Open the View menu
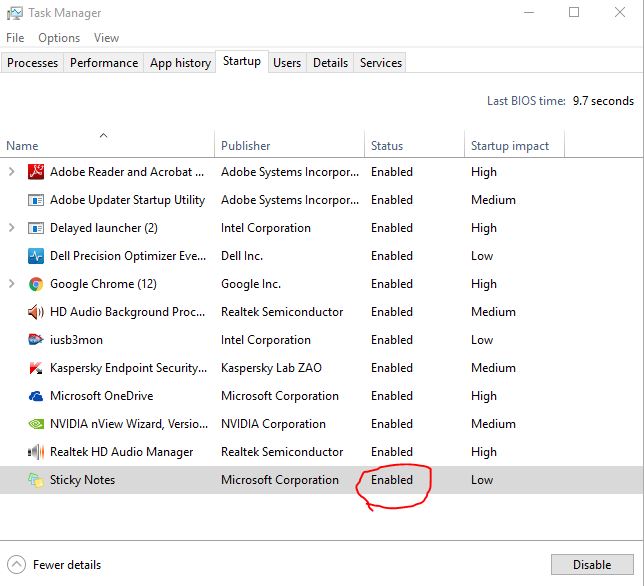The width and height of the screenshot is (644, 586). [x=106, y=38]
